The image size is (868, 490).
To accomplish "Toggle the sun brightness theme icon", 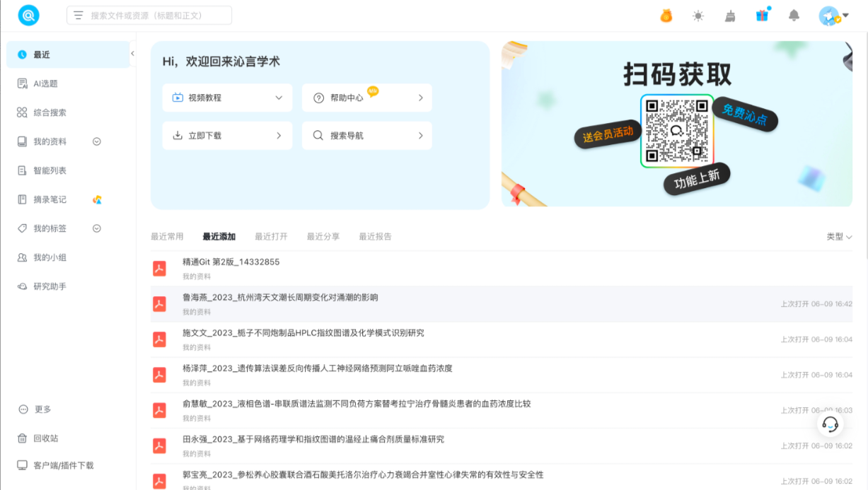I will pyautogui.click(x=698, y=16).
